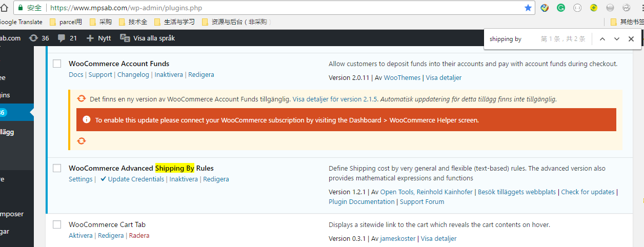The image size is (644, 247).
Task: Click Inaktivera for Shipping By Rules
Action: pos(184,179)
